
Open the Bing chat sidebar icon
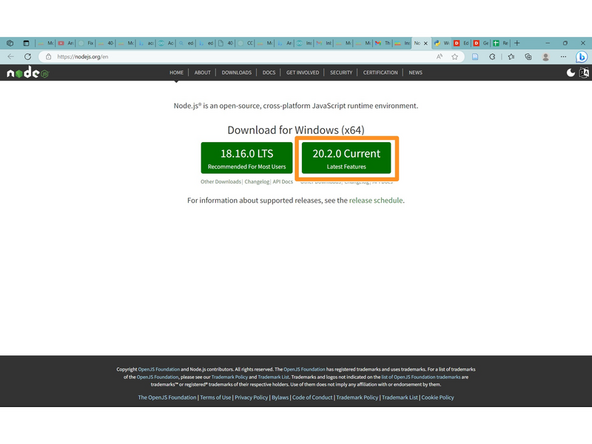[581, 57]
